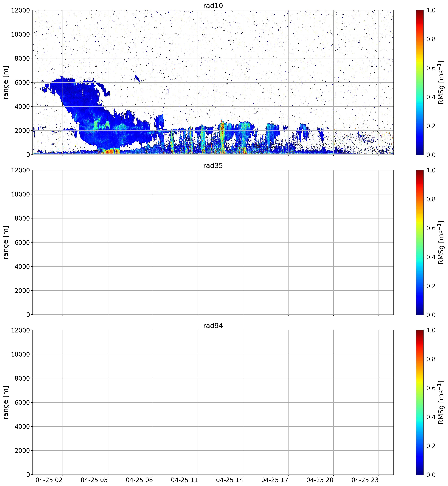Click the x-axis tick label 04-25 08

(x=139, y=480)
